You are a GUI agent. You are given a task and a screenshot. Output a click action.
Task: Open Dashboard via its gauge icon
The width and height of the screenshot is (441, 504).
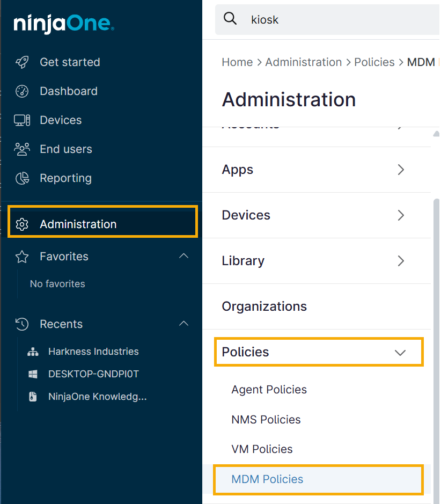point(21,91)
